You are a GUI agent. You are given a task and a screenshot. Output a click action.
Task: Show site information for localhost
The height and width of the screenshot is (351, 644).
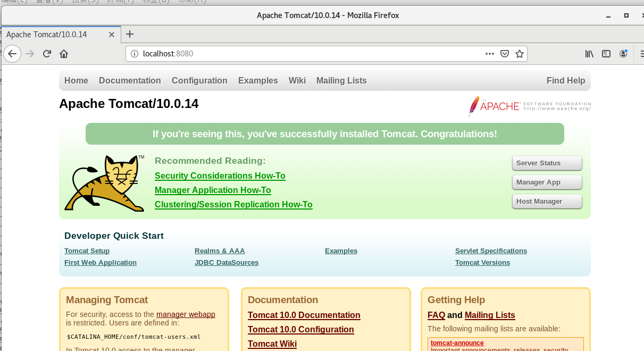pyautogui.click(x=135, y=54)
